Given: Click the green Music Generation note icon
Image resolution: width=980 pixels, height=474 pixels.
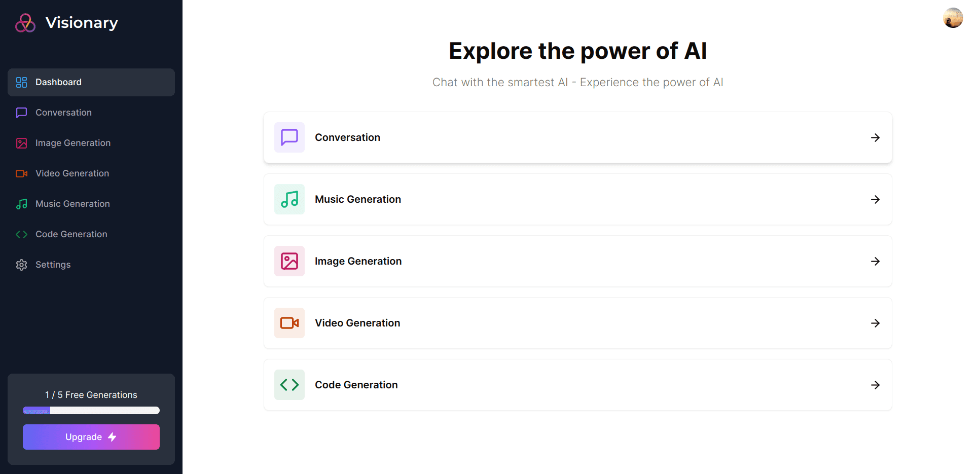Looking at the screenshot, I should 289,199.
